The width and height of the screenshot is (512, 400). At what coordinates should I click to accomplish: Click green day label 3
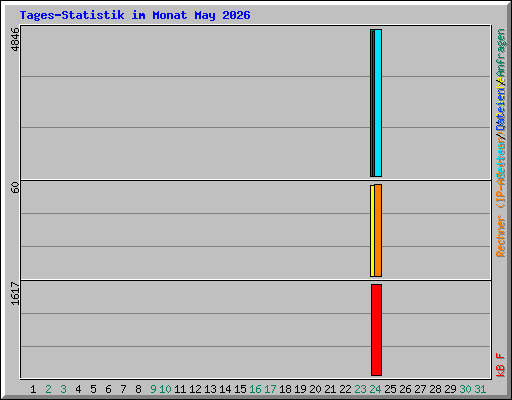[x=63, y=389]
